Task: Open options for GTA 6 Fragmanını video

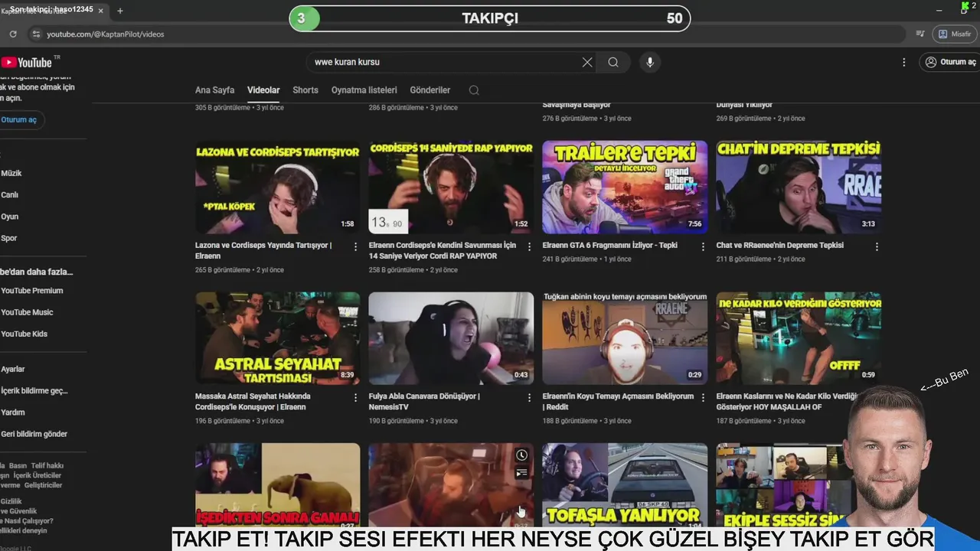Action: pos(703,246)
